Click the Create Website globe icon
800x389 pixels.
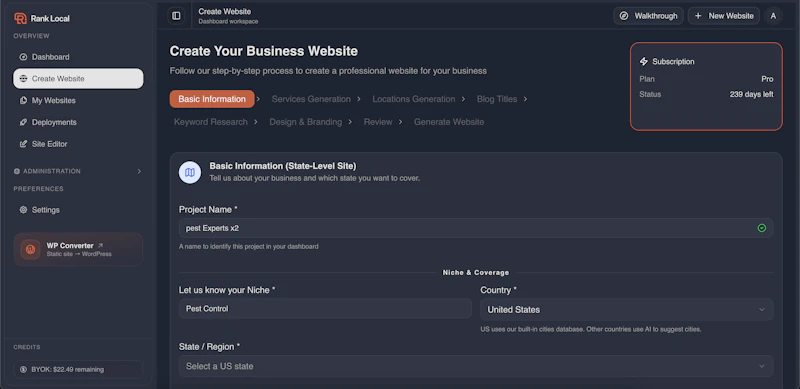tap(23, 79)
